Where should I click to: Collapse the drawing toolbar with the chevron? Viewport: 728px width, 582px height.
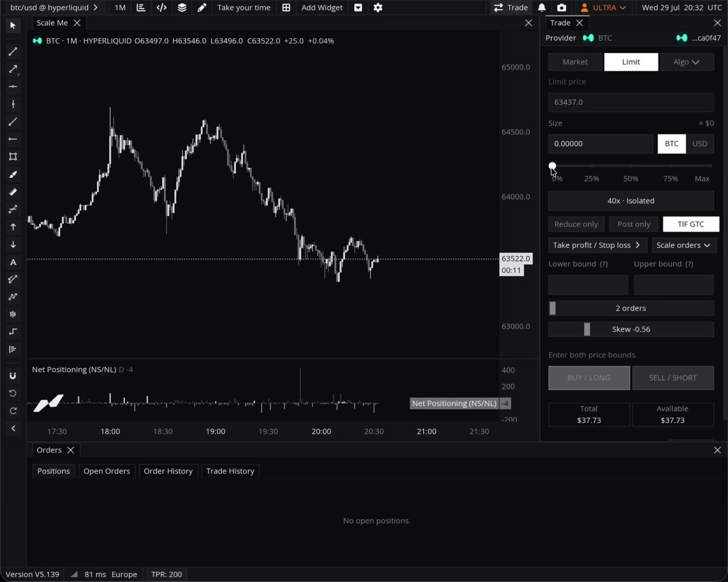[13, 429]
